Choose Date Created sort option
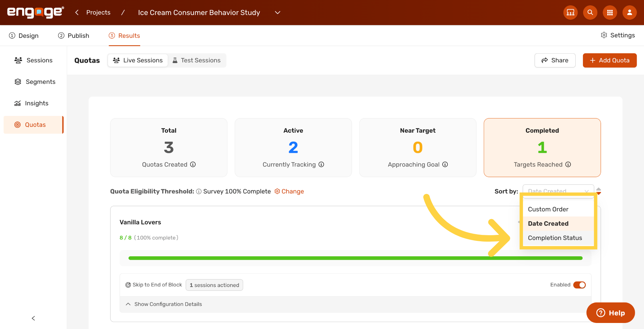 [558, 223]
